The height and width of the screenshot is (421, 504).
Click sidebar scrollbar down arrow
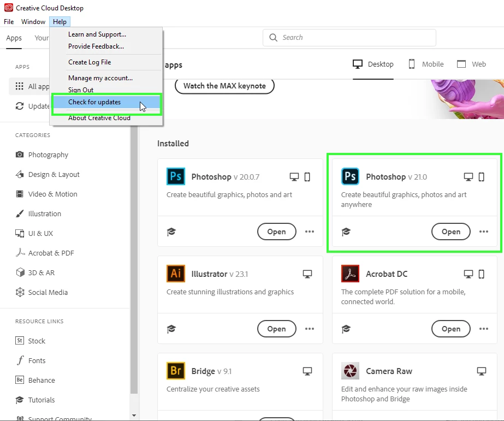(x=134, y=416)
